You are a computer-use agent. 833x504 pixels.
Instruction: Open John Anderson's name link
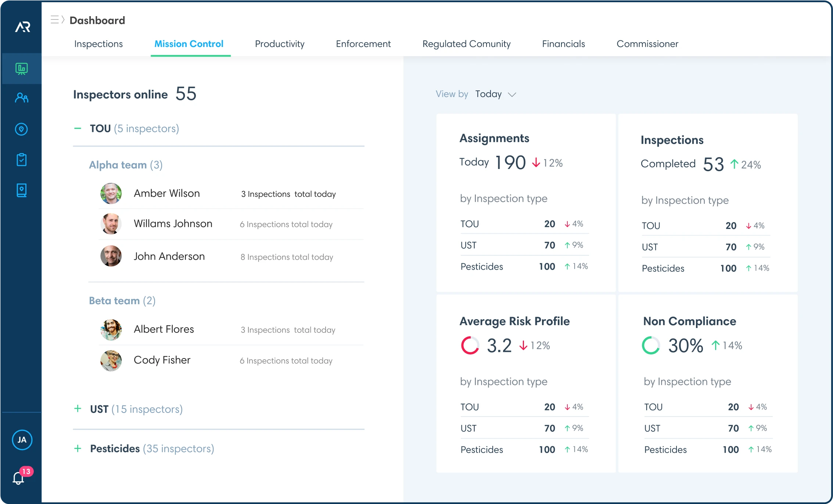click(x=169, y=256)
